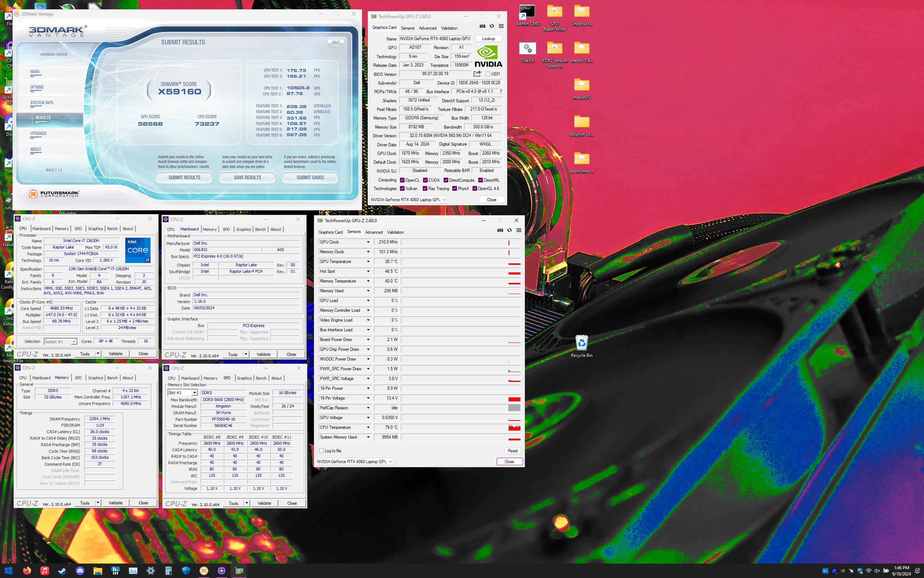924x578 pixels.
Task: Open the GPU Clock sensor dropdown
Action: pyautogui.click(x=368, y=242)
